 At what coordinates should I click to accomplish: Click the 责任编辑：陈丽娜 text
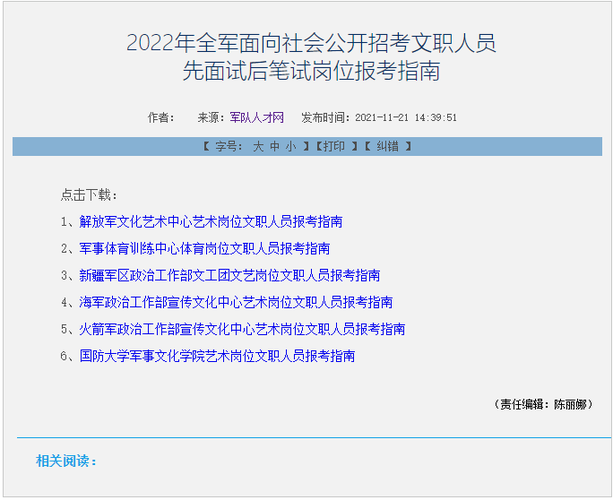pyautogui.click(x=543, y=404)
